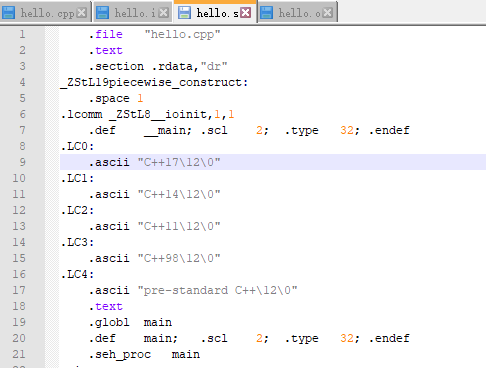Viewport: 486px width, 368px height.
Task: Open the hello.o tab
Action: [299, 13]
